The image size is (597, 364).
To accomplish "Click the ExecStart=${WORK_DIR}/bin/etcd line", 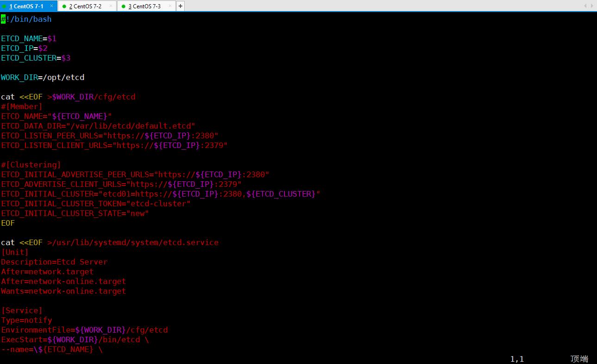I will click(x=75, y=339).
